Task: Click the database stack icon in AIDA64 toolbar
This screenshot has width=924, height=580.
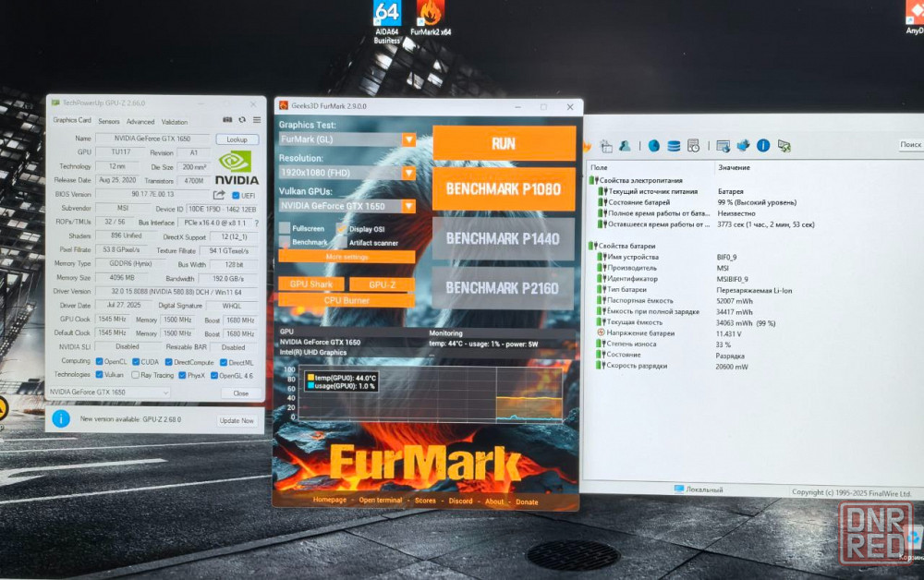Action: coord(674,146)
